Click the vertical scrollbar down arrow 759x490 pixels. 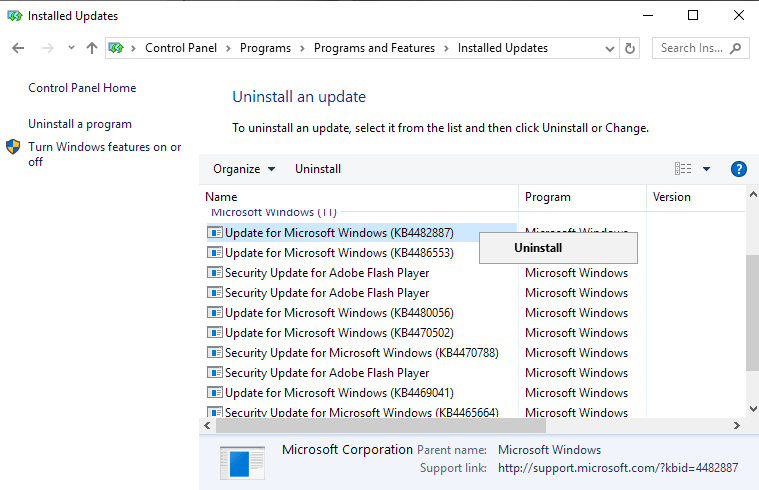click(x=753, y=409)
